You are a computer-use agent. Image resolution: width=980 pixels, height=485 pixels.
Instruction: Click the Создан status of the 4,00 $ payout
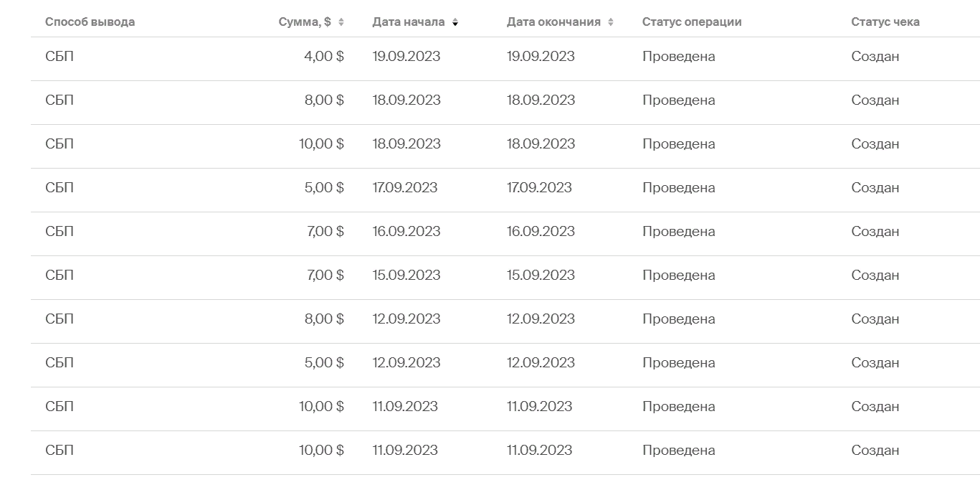[x=875, y=56]
